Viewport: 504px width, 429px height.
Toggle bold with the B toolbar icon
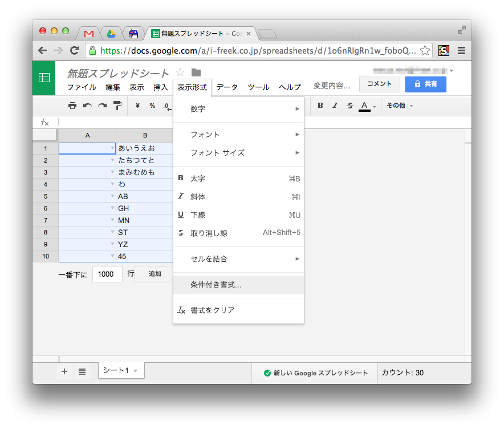pos(320,106)
